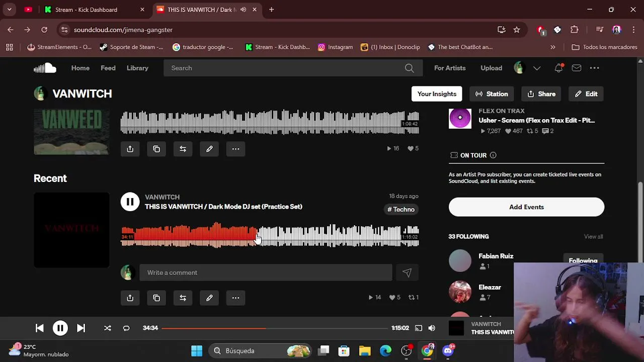Share the Dark Mode DJ set track
The height and width of the screenshot is (362, 644).
tap(130, 298)
